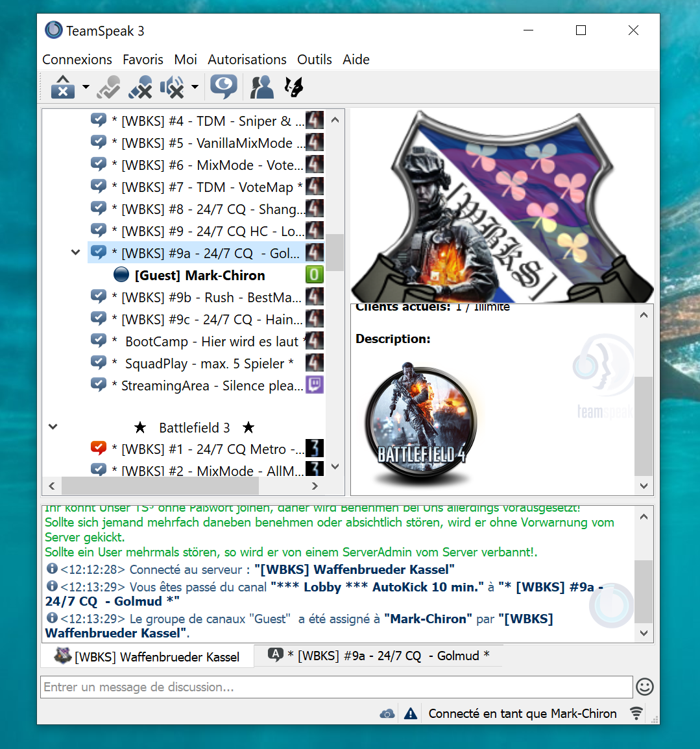Click the cloud sync icon in status bar

coord(387,714)
